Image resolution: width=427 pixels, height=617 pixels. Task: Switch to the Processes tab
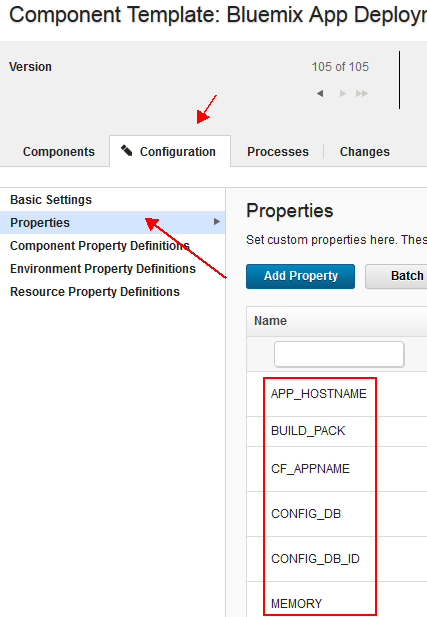[x=278, y=152]
